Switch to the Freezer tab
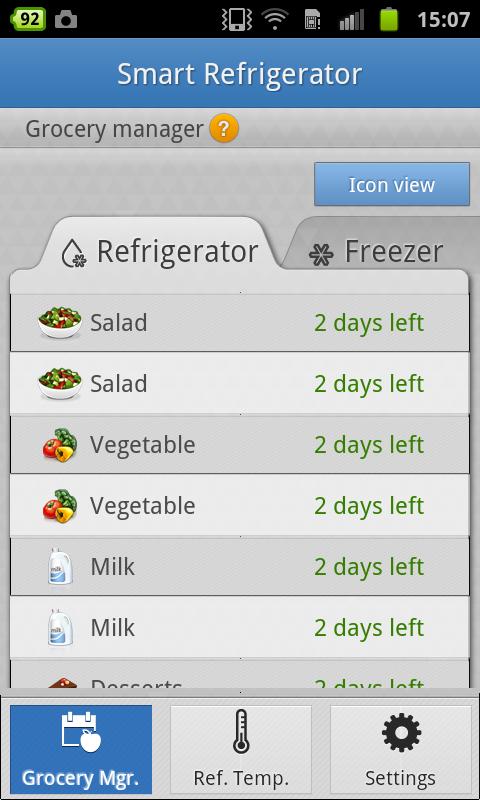Screen dimensions: 480x800 (x=376, y=252)
